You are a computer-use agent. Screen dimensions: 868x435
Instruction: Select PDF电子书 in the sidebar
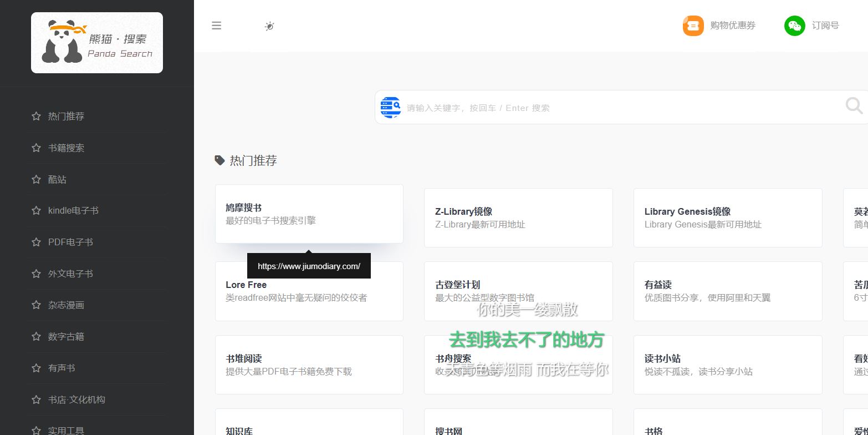(70, 242)
